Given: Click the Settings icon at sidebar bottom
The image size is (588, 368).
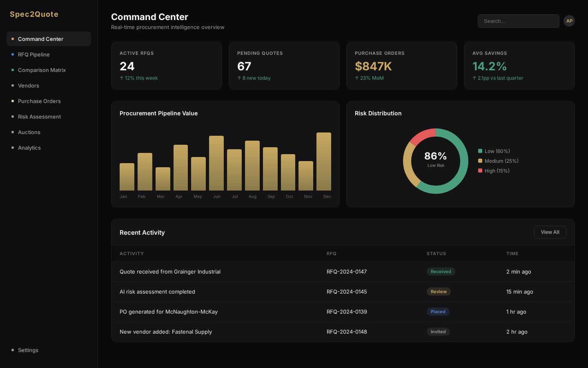Looking at the screenshot, I should 13,350.
